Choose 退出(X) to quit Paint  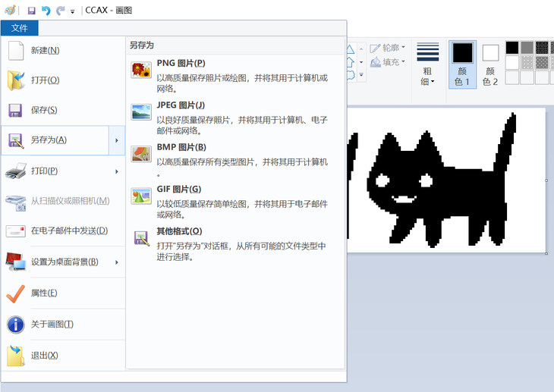(63, 356)
